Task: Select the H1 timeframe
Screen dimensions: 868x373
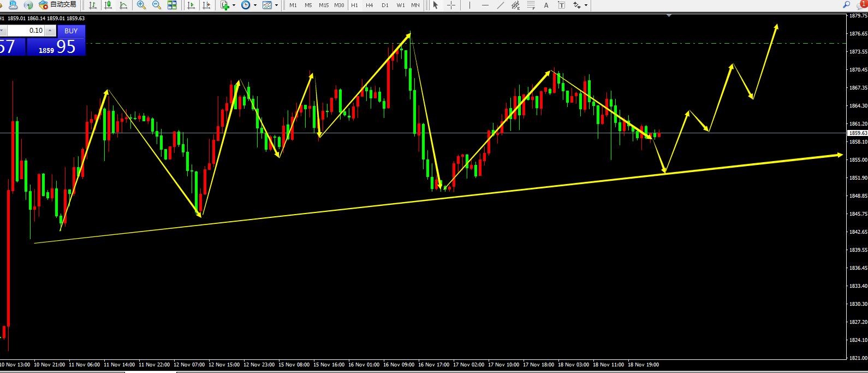Action: [354, 5]
